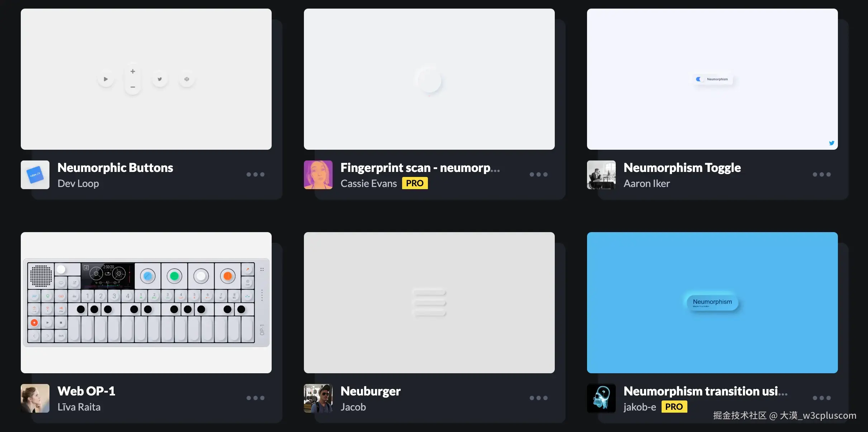Toggle the Neumorphism switch in Aaron Iker's pen

click(x=698, y=79)
